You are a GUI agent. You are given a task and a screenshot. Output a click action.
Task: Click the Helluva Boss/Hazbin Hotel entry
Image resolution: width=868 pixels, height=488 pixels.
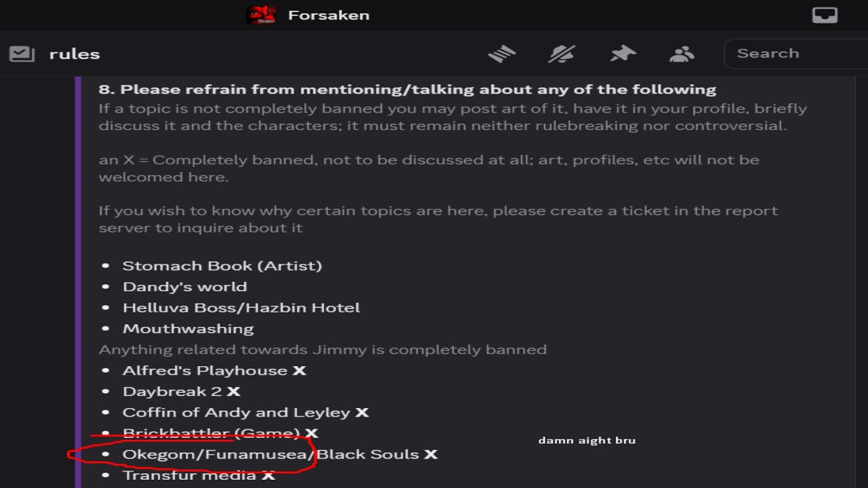click(241, 308)
